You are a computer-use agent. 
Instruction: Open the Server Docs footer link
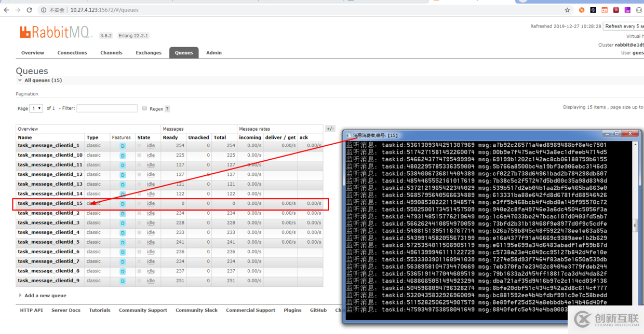(x=66, y=310)
